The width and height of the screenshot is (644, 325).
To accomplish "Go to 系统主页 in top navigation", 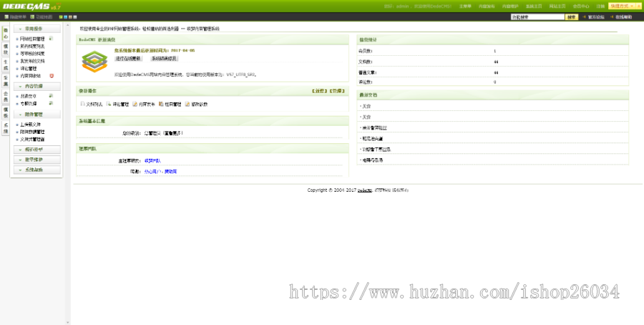I will pyautogui.click(x=534, y=6).
